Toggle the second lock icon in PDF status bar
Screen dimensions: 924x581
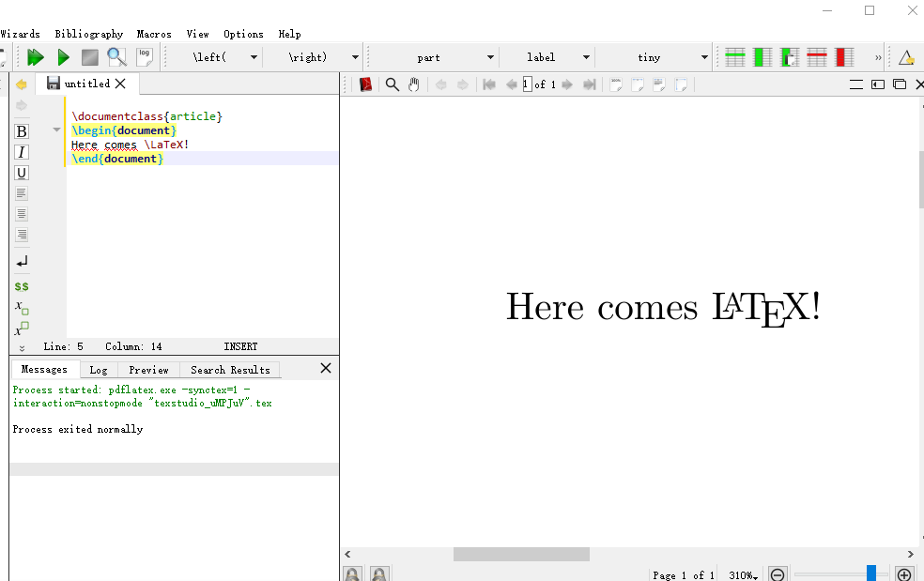pos(379,573)
